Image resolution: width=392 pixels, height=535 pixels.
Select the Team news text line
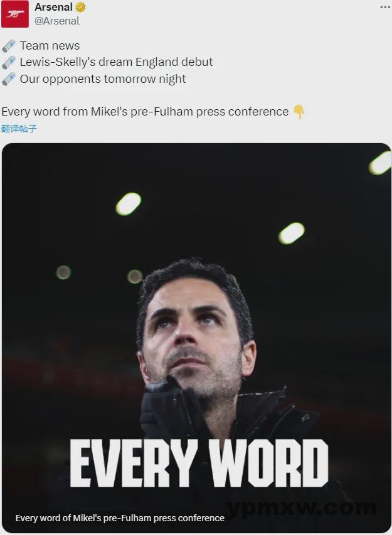(x=50, y=46)
